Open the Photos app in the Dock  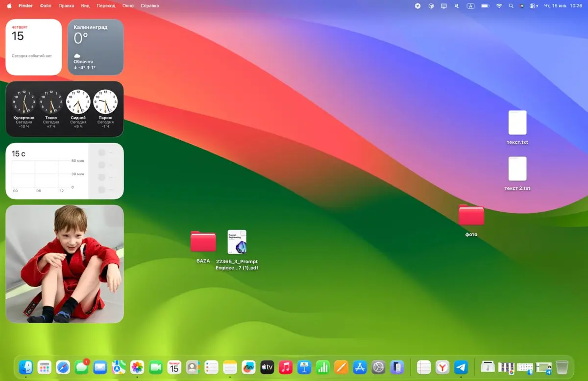pos(137,367)
